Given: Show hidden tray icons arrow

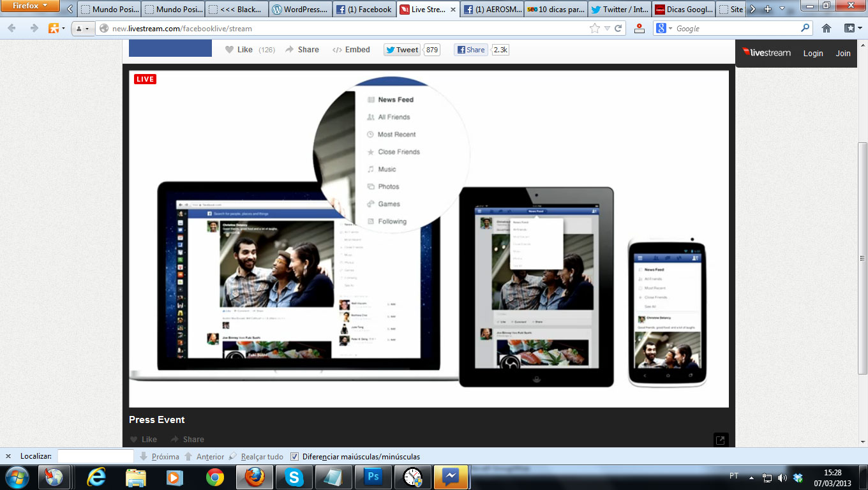Looking at the screenshot, I should pyautogui.click(x=751, y=477).
